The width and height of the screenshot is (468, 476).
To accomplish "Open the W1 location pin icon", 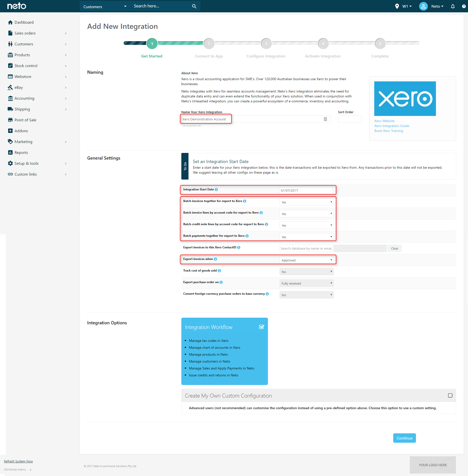I will pyautogui.click(x=397, y=6).
